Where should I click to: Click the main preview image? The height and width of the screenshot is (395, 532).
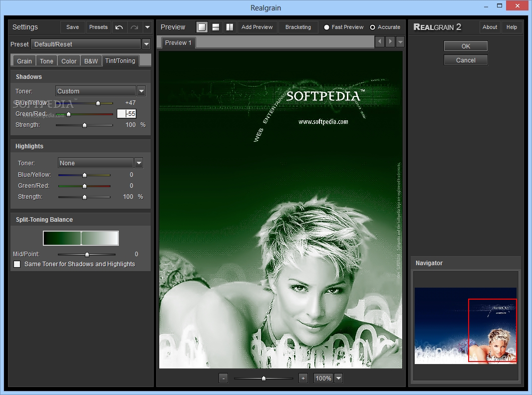280,210
